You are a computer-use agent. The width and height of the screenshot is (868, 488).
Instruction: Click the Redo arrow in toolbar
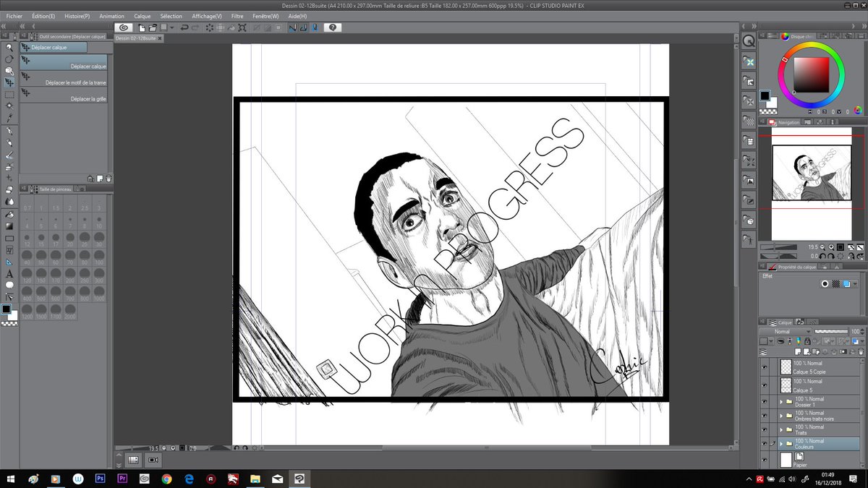click(x=196, y=27)
